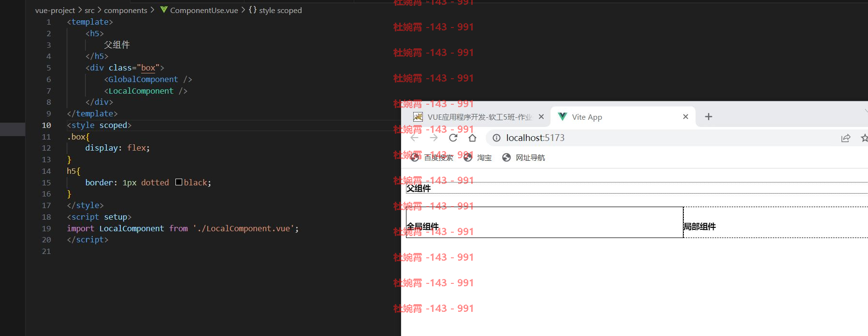Click the class="box" attribute on line 5
The width and height of the screenshot is (868, 336).
click(x=134, y=68)
